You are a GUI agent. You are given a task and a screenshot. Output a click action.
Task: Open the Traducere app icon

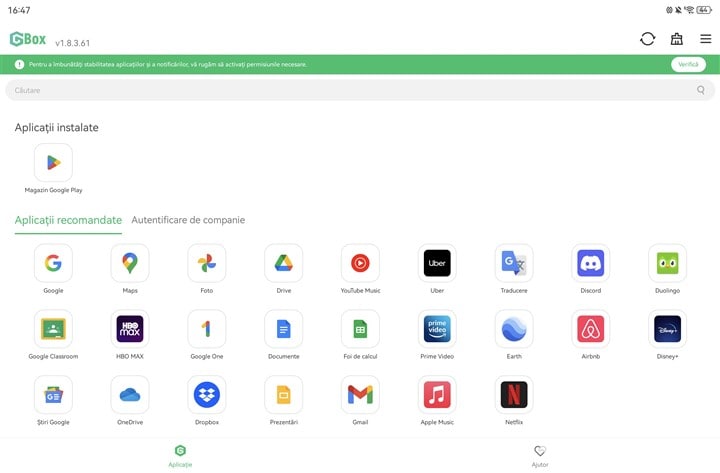coord(514,263)
